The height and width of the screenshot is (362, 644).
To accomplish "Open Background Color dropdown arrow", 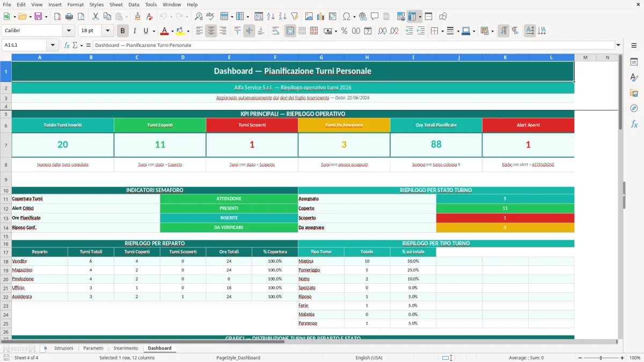I will 188,31.
